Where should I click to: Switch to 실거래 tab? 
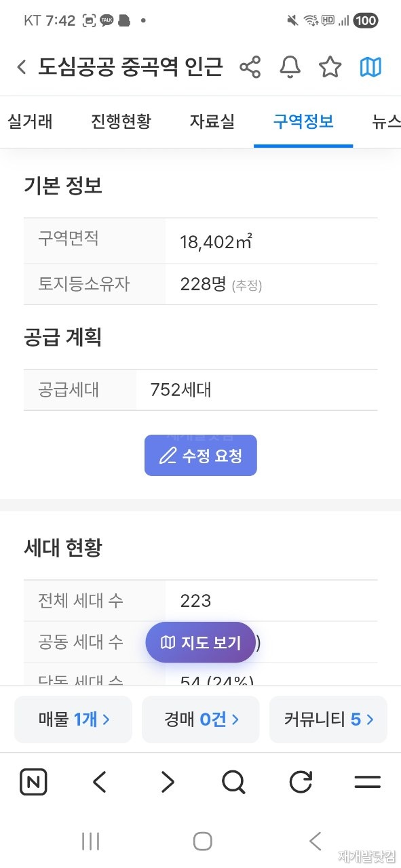pos(30,122)
